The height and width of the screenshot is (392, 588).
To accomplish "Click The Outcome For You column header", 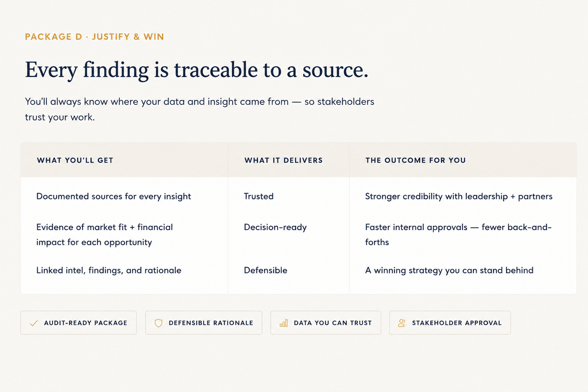I will pyautogui.click(x=416, y=160).
